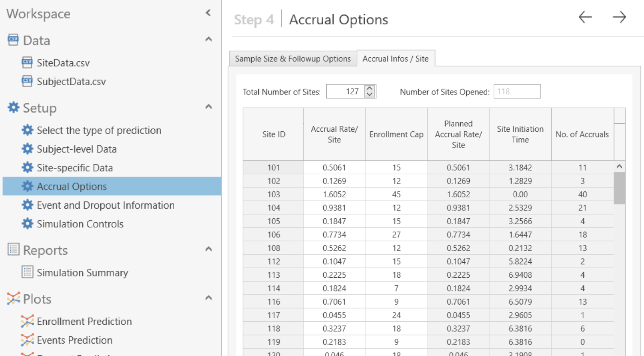Select Enrollment Cap cell 45 for site 103

coord(397,194)
